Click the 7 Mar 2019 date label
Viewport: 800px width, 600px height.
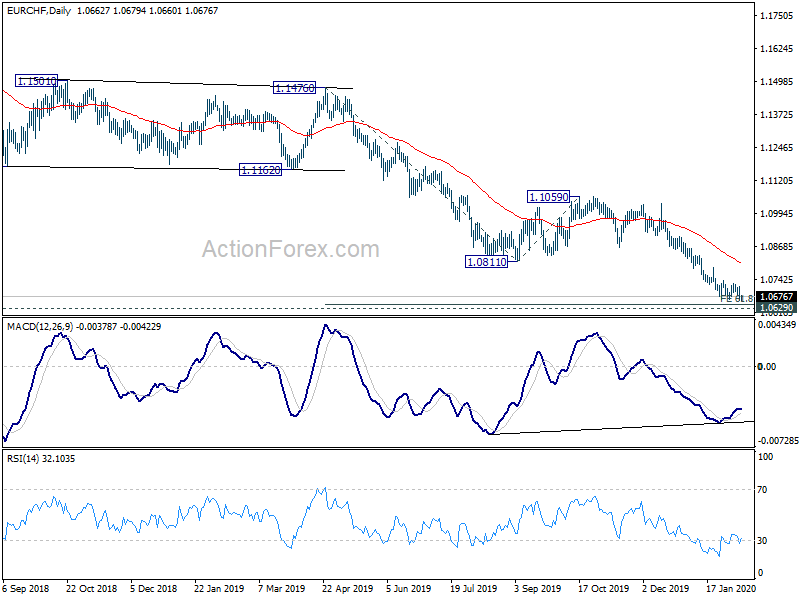pos(282,589)
